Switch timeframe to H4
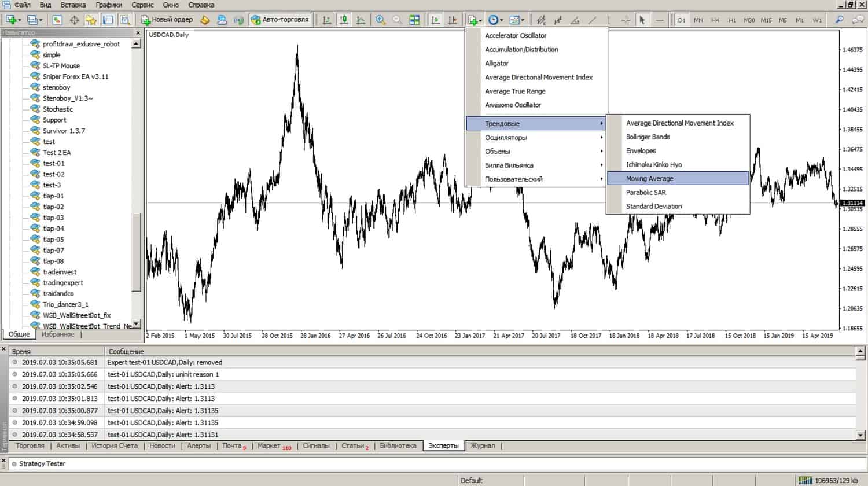 715,20
